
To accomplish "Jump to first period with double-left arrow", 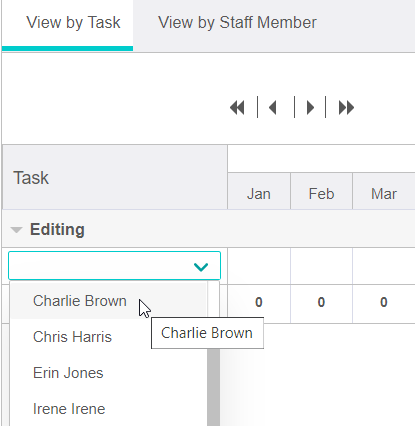I will tap(237, 108).
